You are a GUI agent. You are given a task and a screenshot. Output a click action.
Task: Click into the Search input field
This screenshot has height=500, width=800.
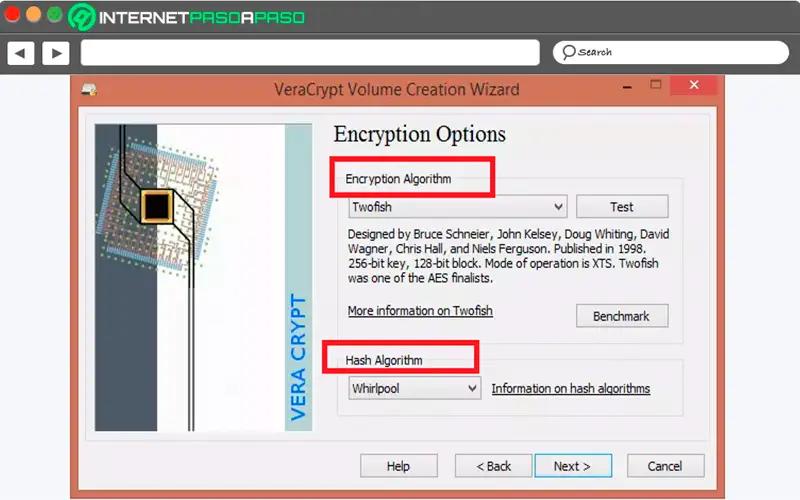pyautogui.click(x=670, y=52)
